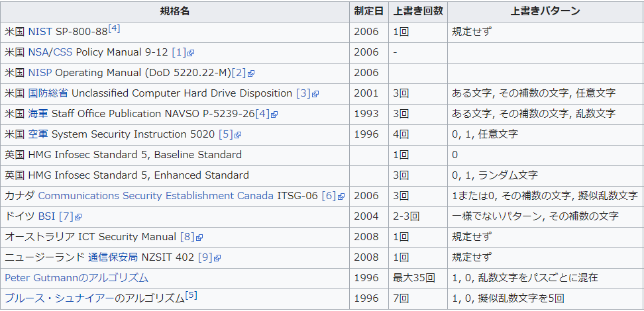Click external link icon after BSI reference [7]
Image resolution: width=644 pixels, height=311 pixels.
point(78,216)
